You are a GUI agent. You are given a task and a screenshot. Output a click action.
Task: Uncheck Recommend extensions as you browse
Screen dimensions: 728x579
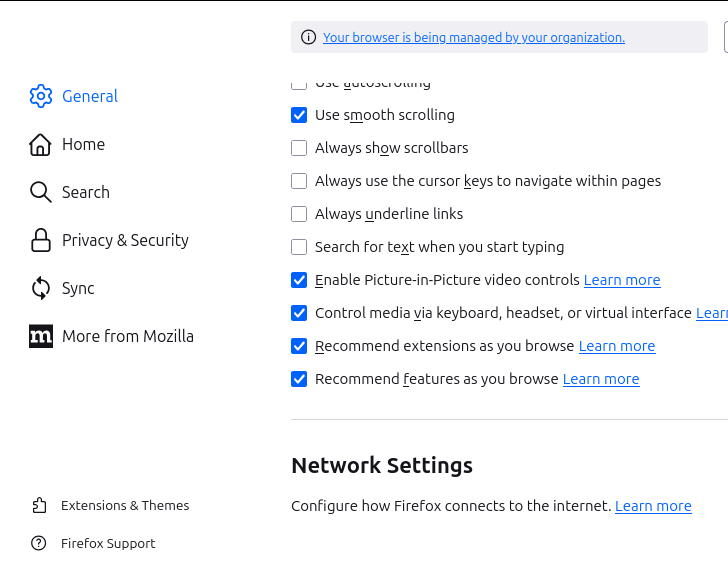click(299, 346)
